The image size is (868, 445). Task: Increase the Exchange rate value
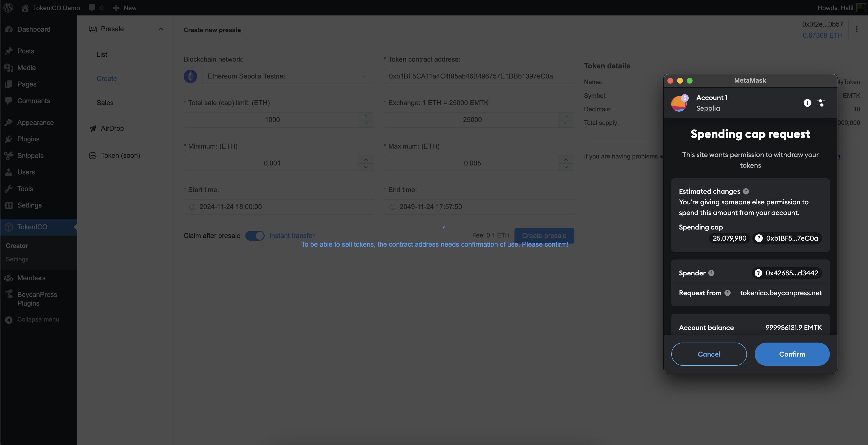coord(566,116)
